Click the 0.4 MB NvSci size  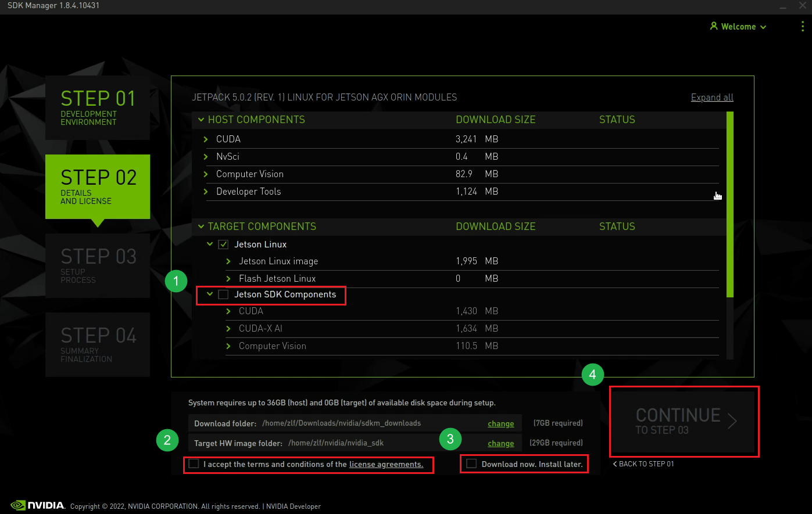click(x=477, y=157)
